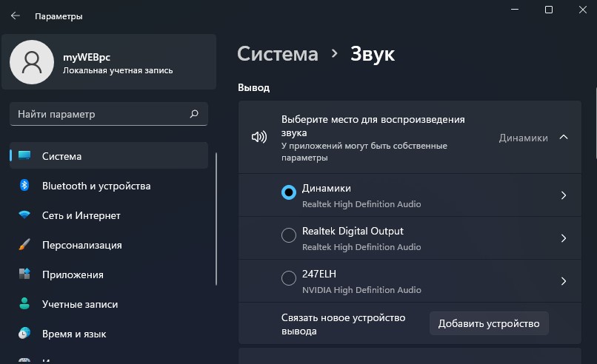The image size is (597, 364).
Task: Click the Wi-Fi network icon
Action: click(24, 215)
